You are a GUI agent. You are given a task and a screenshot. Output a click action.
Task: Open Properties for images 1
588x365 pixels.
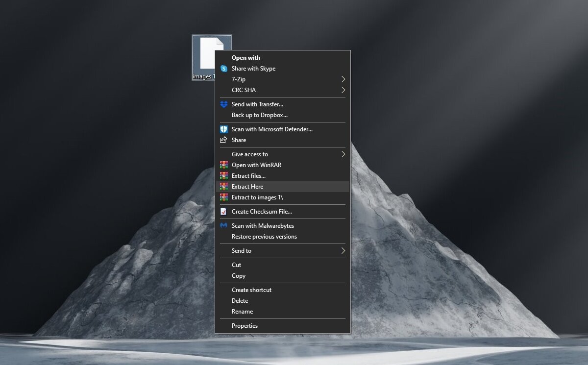245,325
